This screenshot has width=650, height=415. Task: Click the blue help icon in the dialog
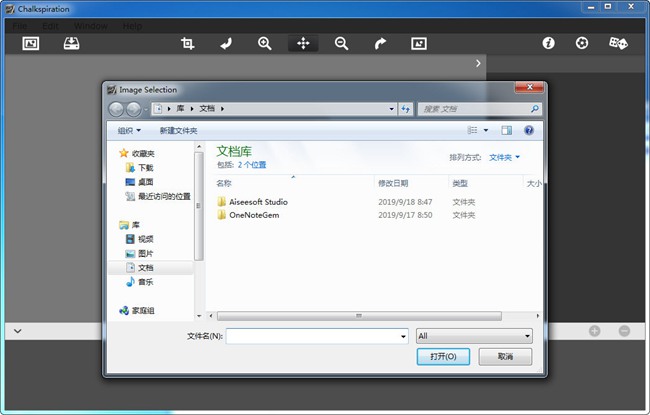pyautogui.click(x=529, y=130)
